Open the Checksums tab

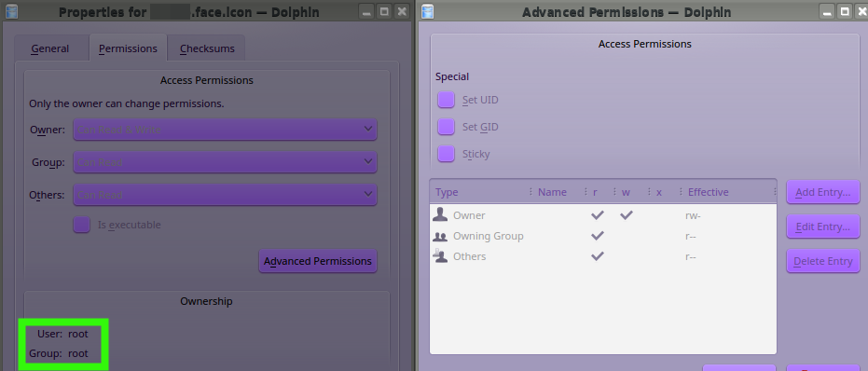[x=207, y=48]
